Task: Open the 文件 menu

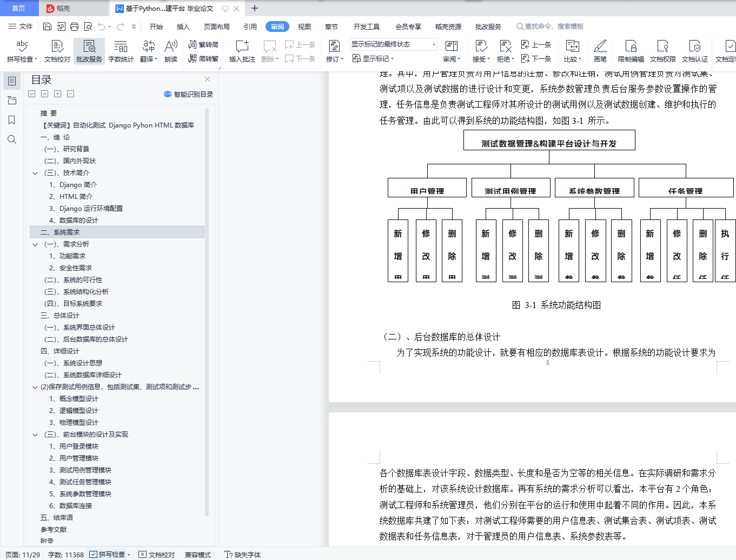Action: [x=21, y=26]
